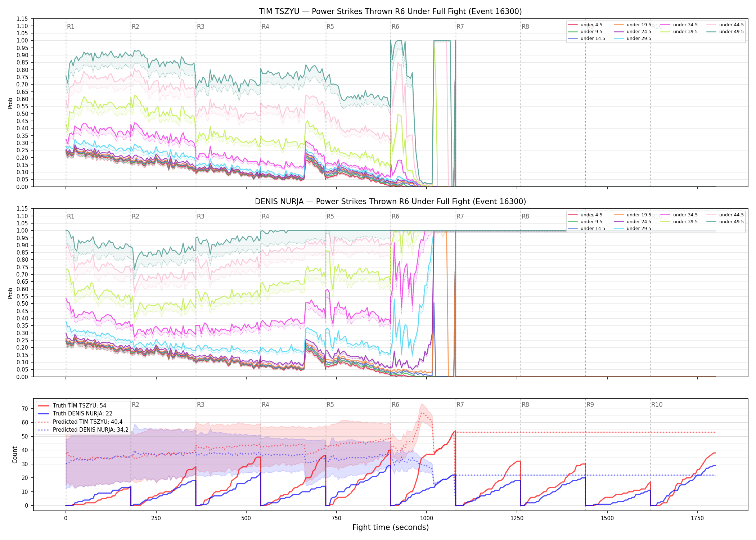
Task: Click the R7 round label in bottom chart
Action: tap(460, 405)
